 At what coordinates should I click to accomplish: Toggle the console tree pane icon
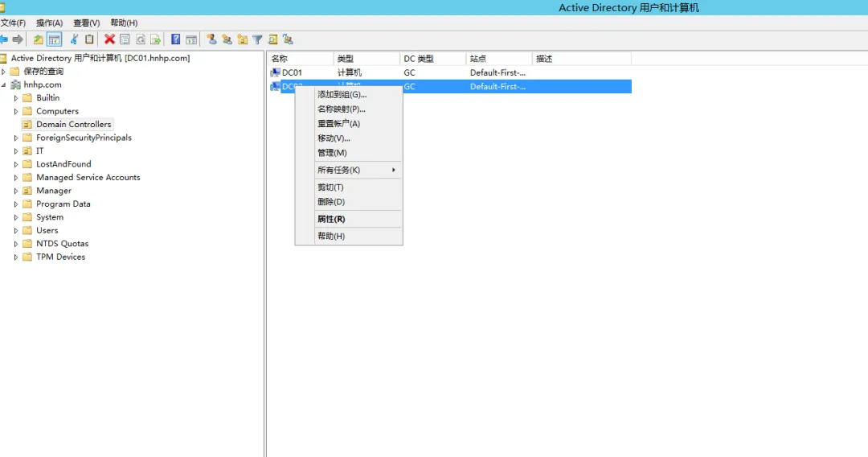pos(55,39)
